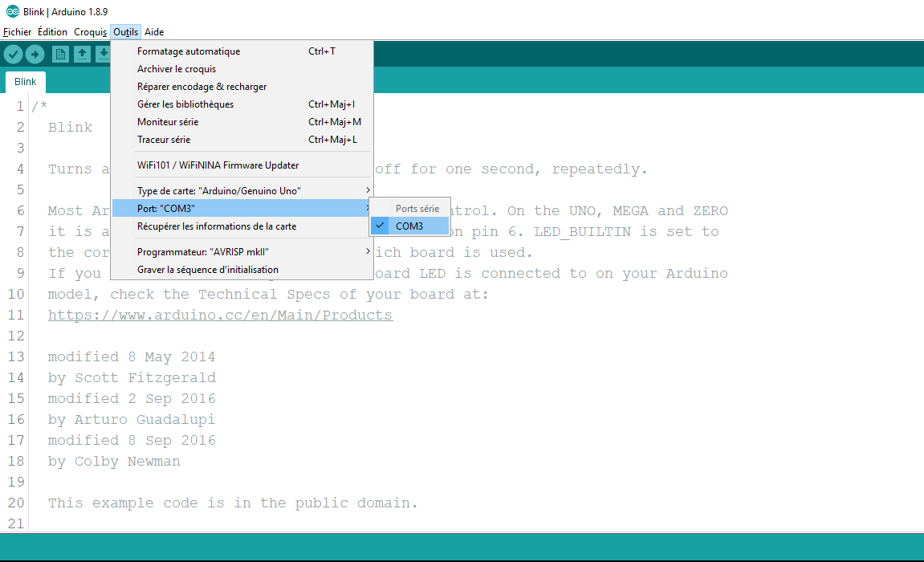Click the Arduino logo in title bar
The width and height of the screenshot is (924, 562).
pos(12,11)
